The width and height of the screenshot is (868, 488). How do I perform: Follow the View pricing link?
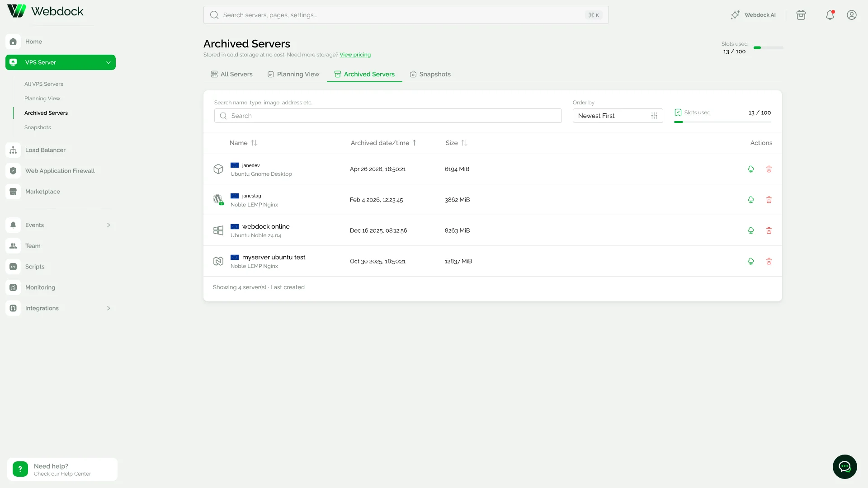(x=355, y=55)
